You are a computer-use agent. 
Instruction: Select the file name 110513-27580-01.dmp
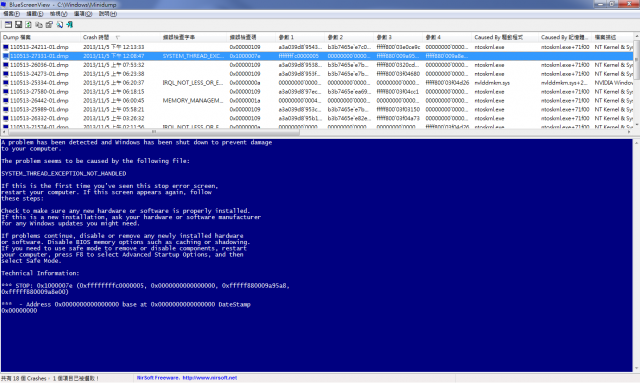[39, 92]
